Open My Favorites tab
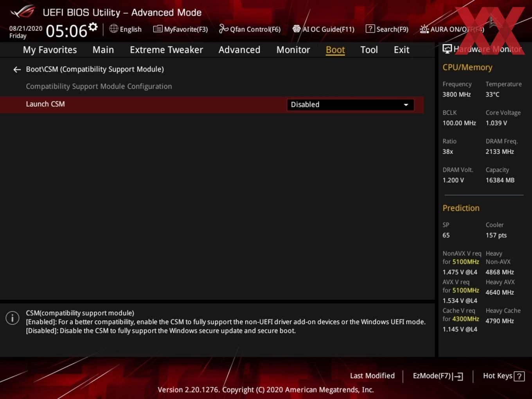Screen dimensions: 532x399 (x=50, y=50)
